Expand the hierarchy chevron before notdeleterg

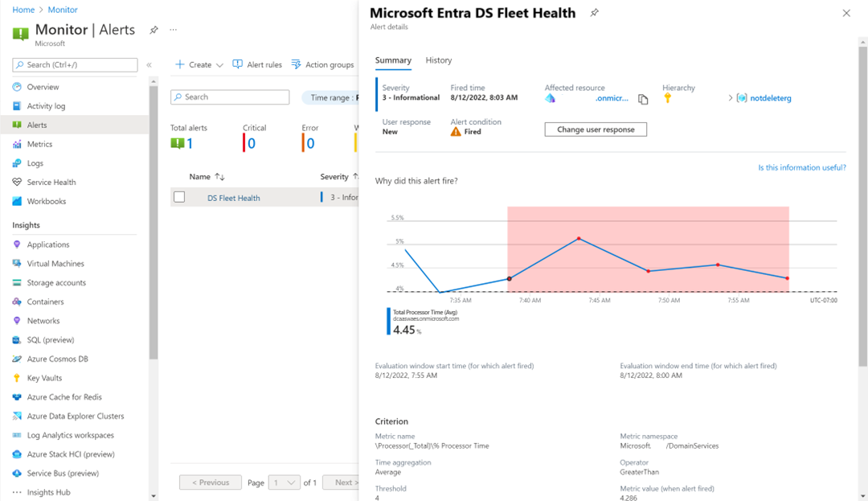click(730, 98)
